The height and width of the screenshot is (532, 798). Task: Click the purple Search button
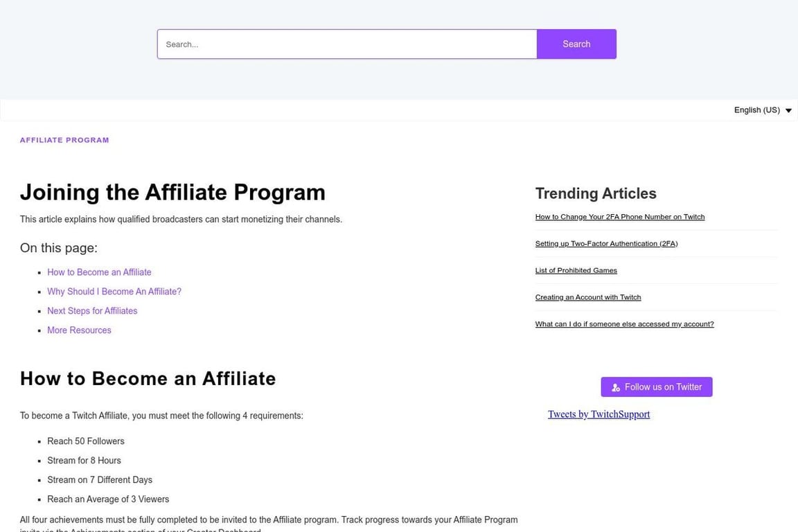(x=576, y=44)
